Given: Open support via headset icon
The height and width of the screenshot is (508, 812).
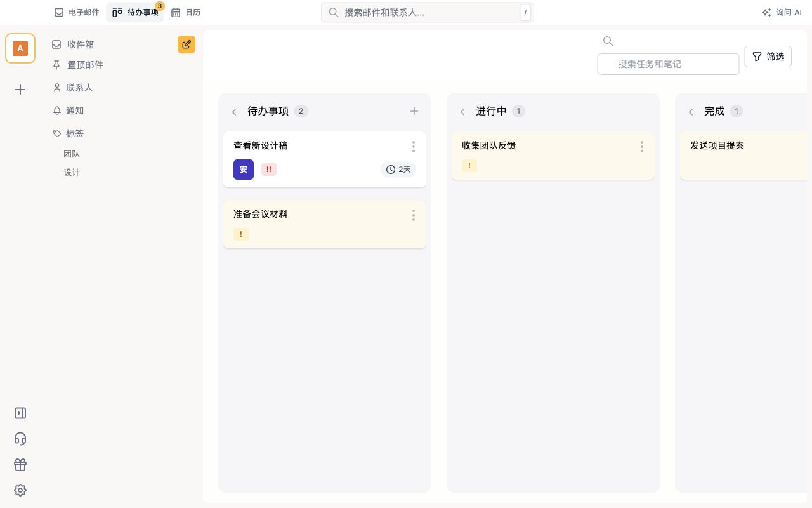Looking at the screenshot, I should pyautogui.click(x=20, y=439).
